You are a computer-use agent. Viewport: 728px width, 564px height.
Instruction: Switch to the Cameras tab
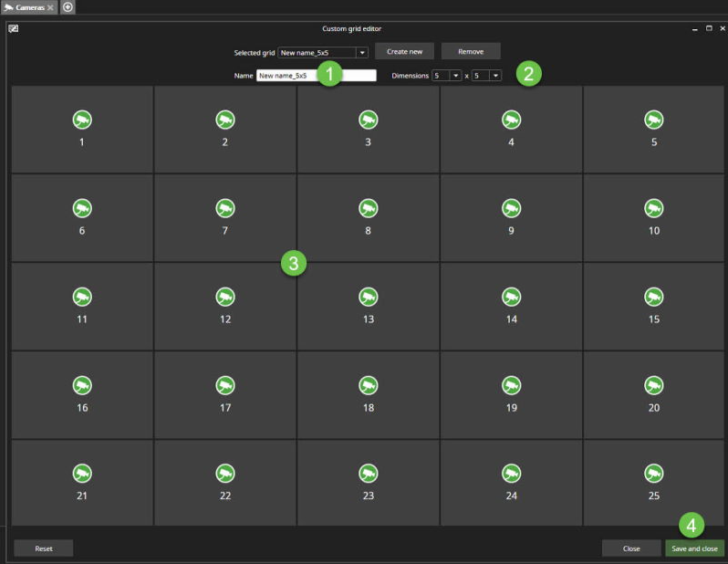(x=25, y=7)
